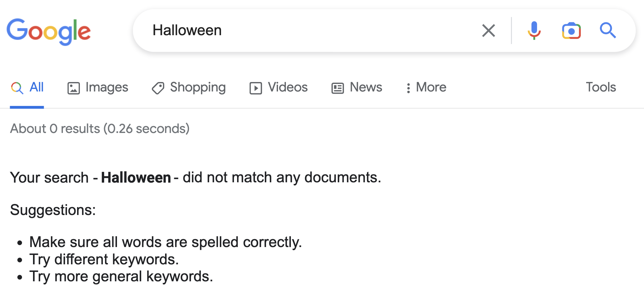The width and height of the screenshot is (644, 303).
Task: Click the Videos play icon
Action: pos(256,88)
